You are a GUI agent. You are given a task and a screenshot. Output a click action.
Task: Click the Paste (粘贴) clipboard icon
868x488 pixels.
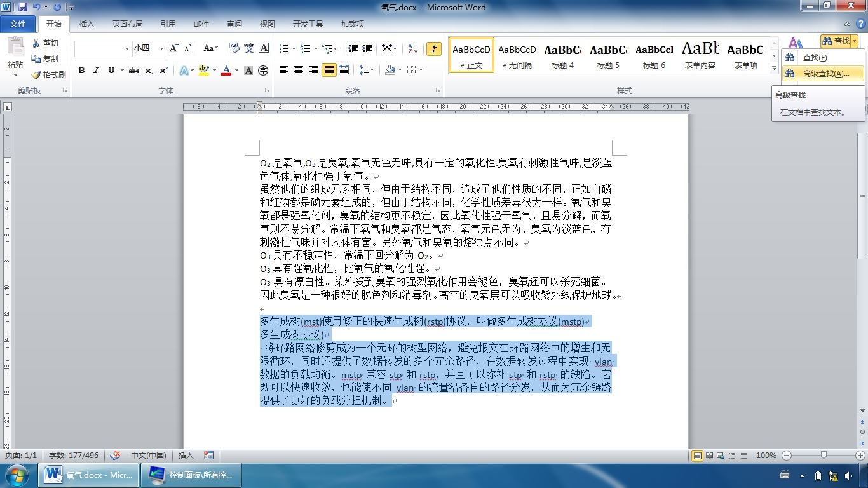(x=15, y=48)
